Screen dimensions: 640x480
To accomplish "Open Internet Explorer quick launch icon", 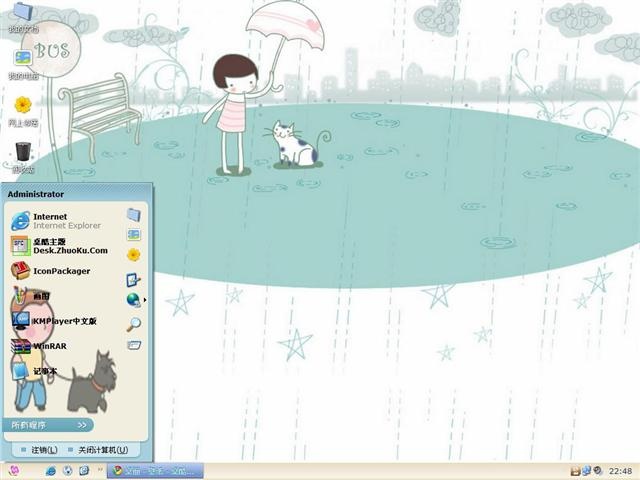I will tap(51, 471).
